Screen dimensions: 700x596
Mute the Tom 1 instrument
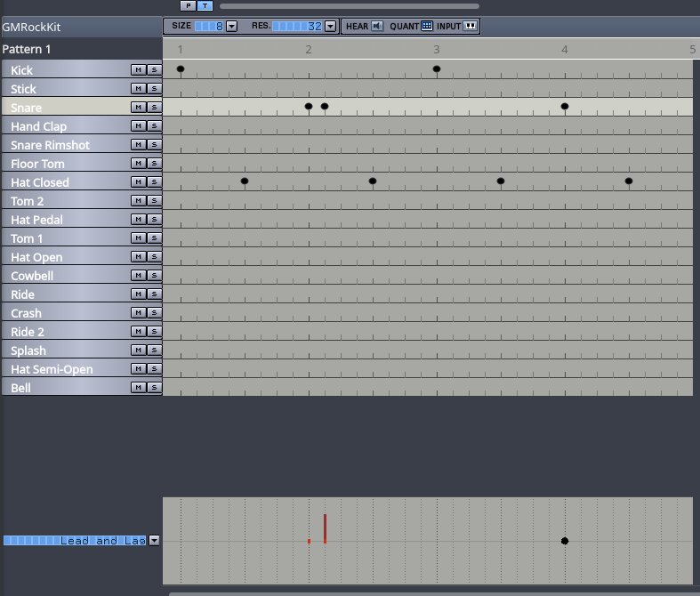click(x=139, y=238)
